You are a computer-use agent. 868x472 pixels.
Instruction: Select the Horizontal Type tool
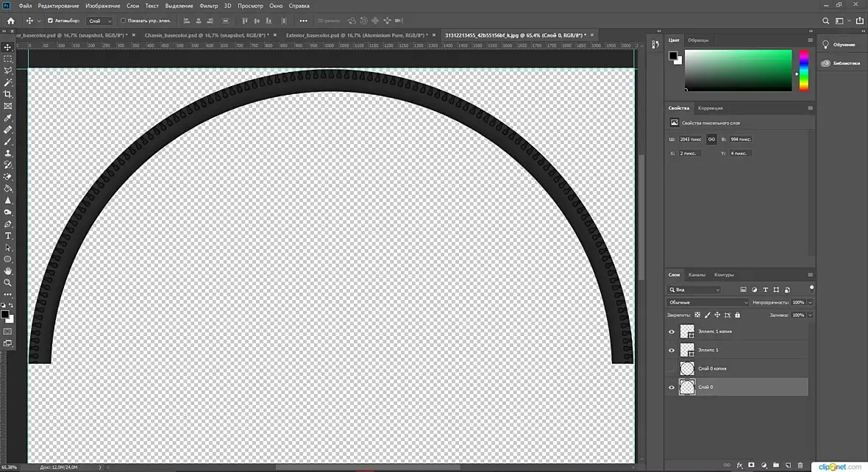8,236
